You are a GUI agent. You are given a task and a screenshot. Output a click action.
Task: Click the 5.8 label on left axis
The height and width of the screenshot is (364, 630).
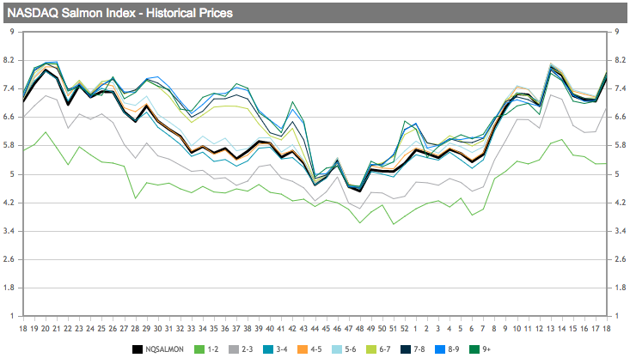9,146
